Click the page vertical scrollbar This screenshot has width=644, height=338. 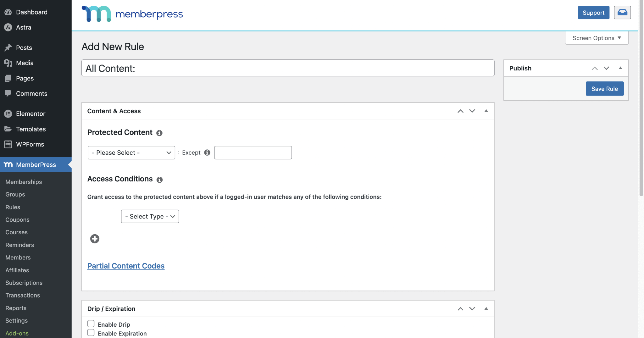[x=641, y=97]
